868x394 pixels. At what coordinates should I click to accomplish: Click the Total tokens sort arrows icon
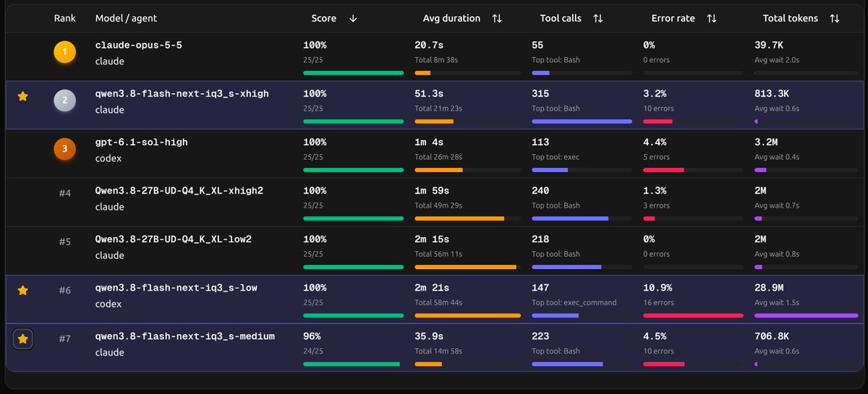coord(835,19)
